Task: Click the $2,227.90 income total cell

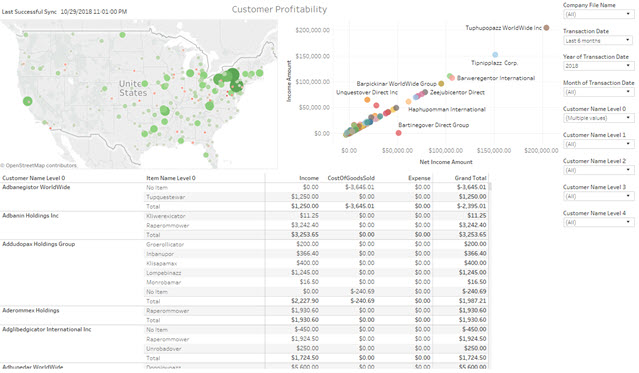Action: [x=305, y=301]
